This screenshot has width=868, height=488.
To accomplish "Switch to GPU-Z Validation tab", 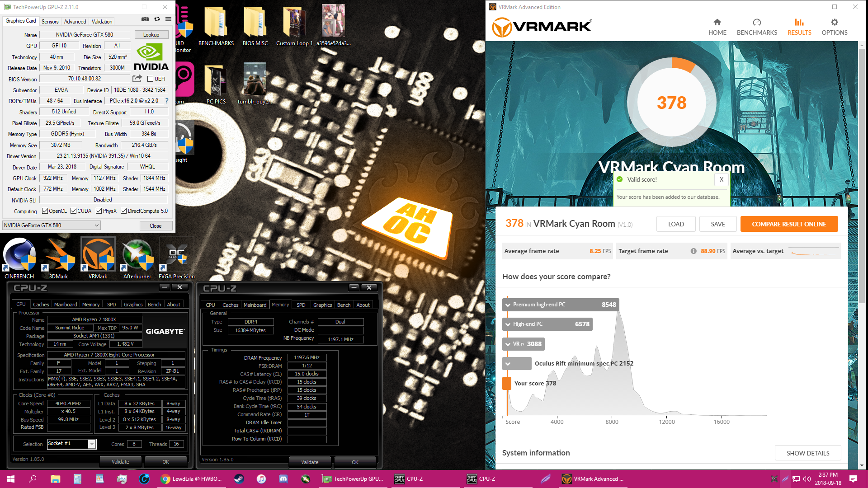I will [x=102, y=22].
